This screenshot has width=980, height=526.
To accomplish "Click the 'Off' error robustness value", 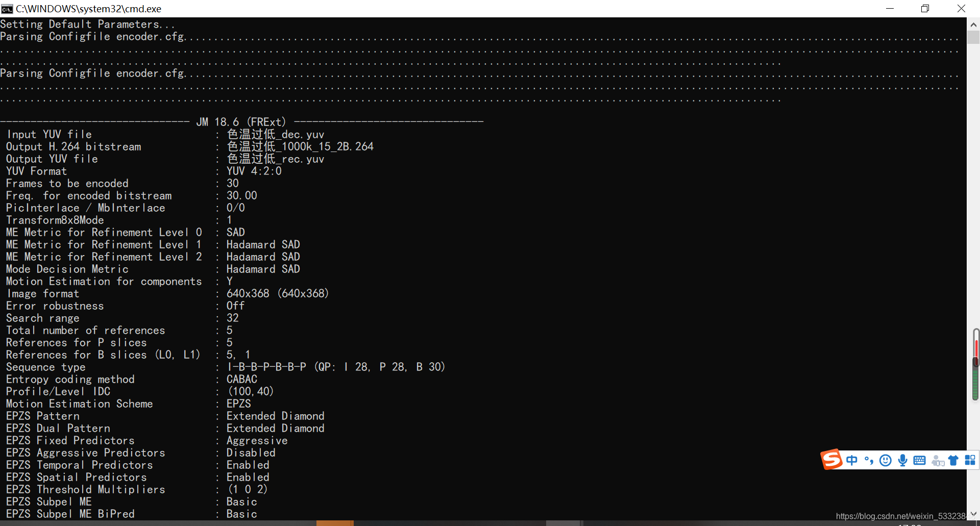I will click(x=236, y=306).
